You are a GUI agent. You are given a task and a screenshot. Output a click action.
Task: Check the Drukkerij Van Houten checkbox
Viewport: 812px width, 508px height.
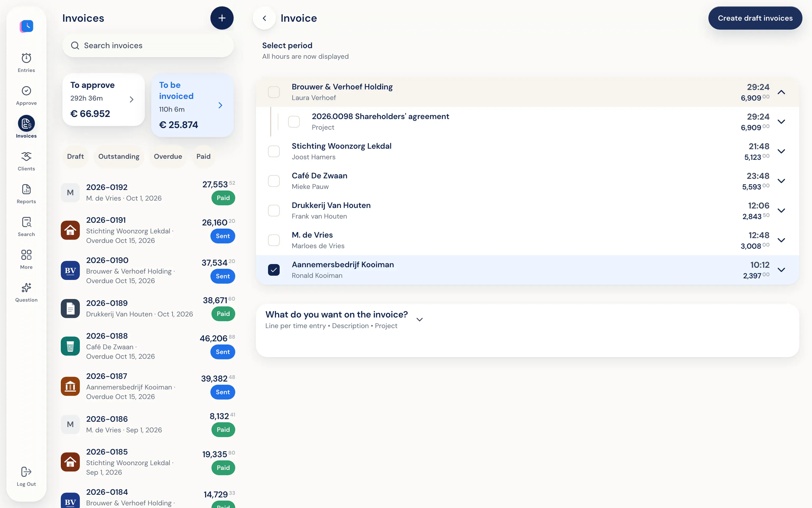pos(274,211)
